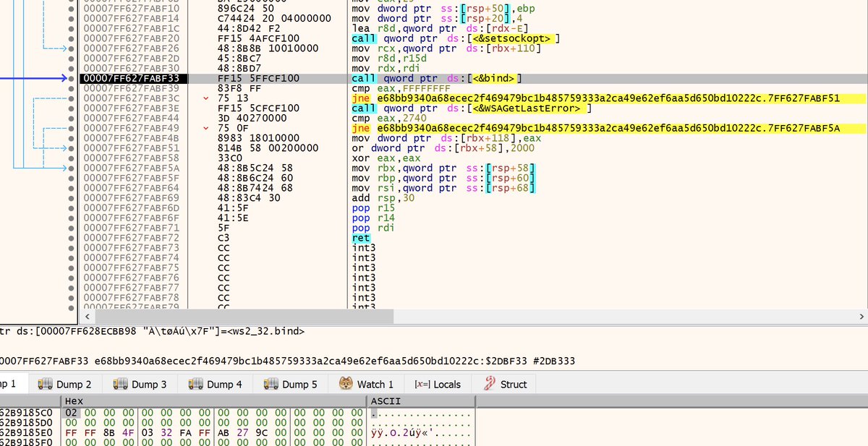Select the '8B' hex byte in dump
Image resolution: width=868 pixels, height=446 pixels.
109,433
